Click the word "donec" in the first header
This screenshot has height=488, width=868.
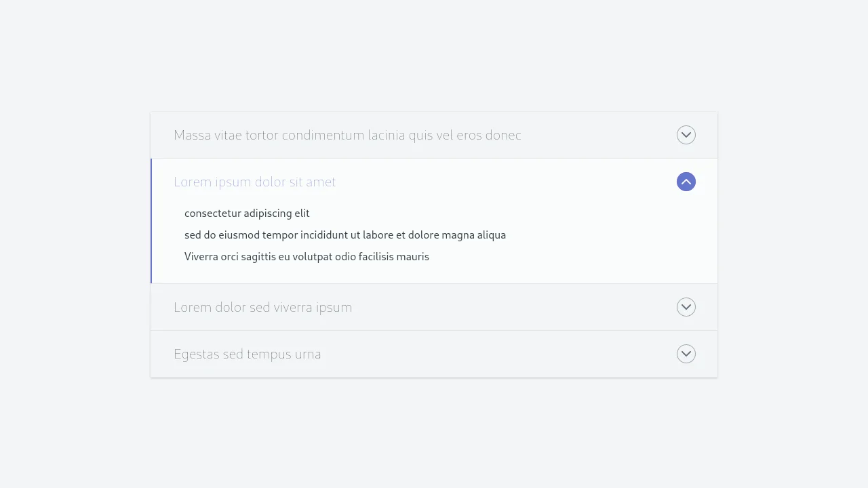pyautogui.click(x=503, y=135)
